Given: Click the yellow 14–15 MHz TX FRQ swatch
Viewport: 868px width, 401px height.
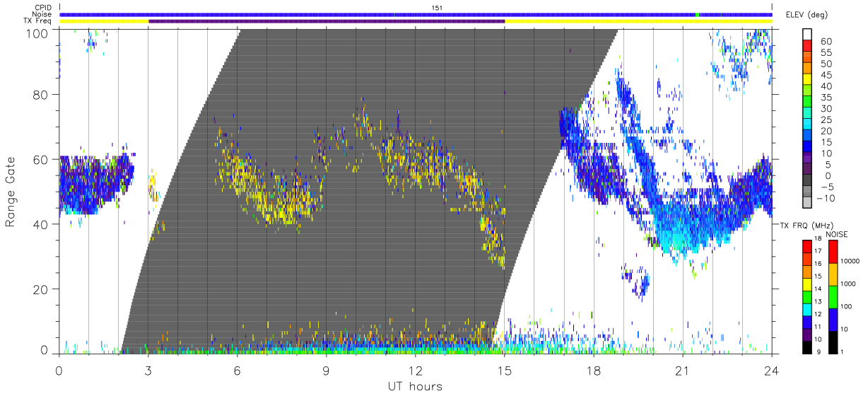Looking at the screenshot, I should (x=807, y=284).
